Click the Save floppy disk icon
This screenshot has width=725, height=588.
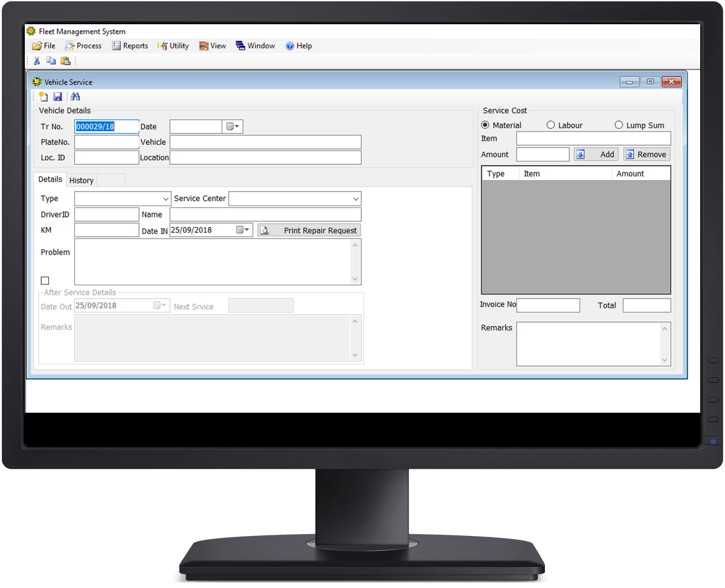(x=58, y=97)
